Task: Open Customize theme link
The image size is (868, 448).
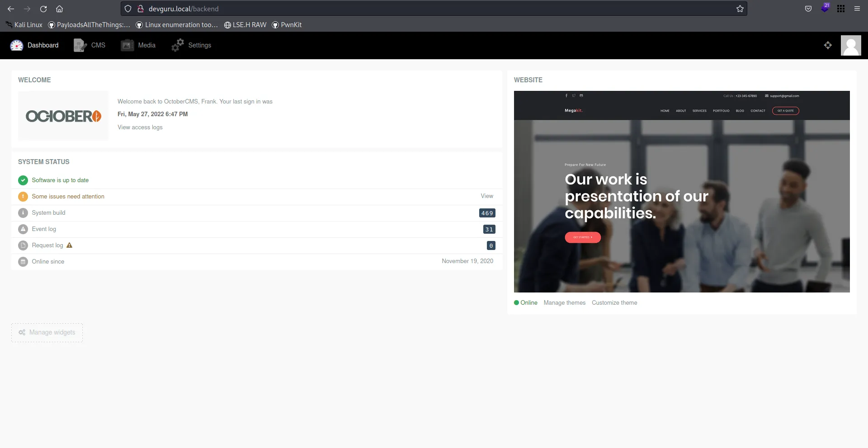Action: 614,303
